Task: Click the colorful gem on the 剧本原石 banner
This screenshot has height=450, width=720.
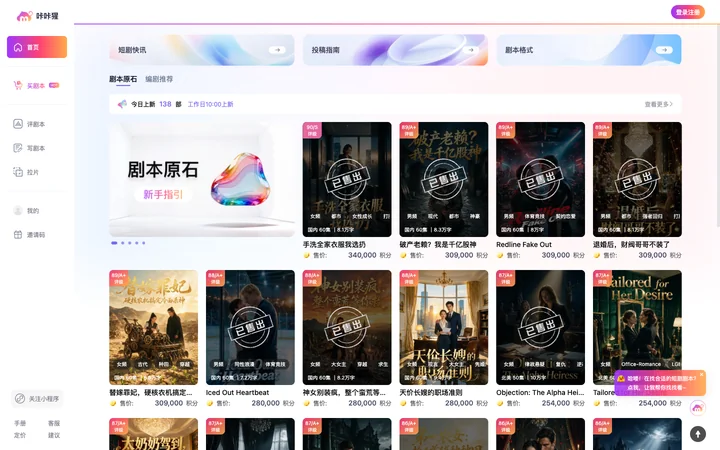Action: coord(240,179)
